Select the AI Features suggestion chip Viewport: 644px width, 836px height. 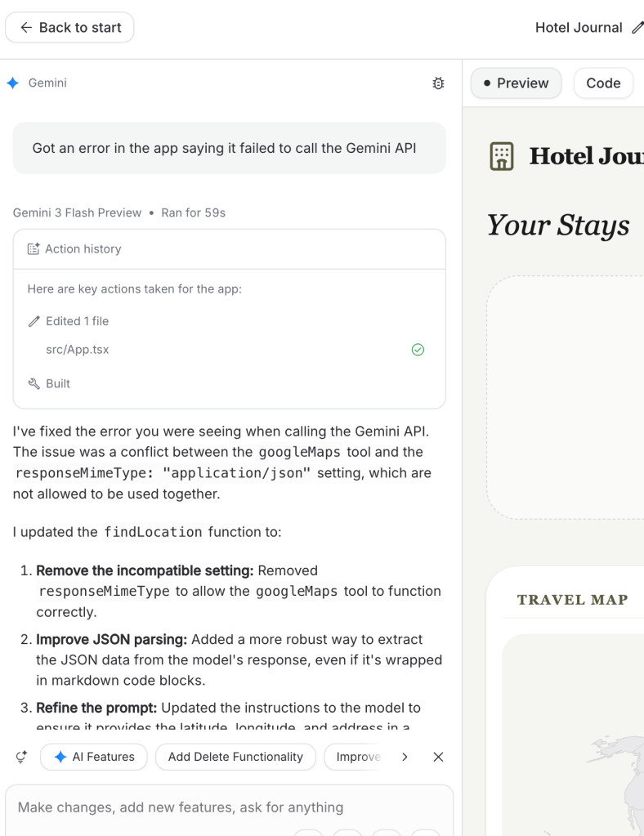click(94, 757)
